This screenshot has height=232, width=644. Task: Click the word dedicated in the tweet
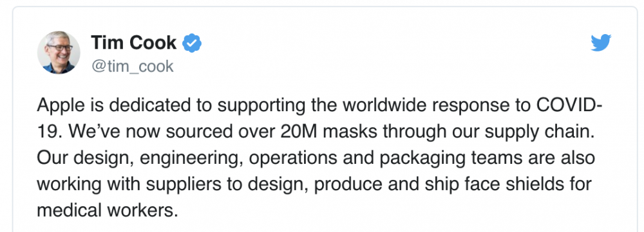(149, 105)
